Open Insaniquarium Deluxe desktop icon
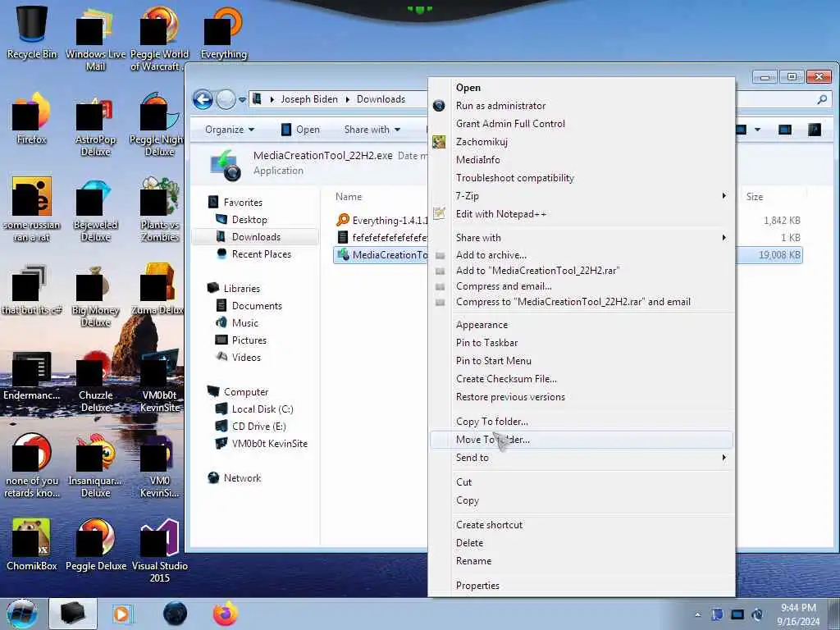This screenshot has width=840, height=630. (x=95, y=466)
